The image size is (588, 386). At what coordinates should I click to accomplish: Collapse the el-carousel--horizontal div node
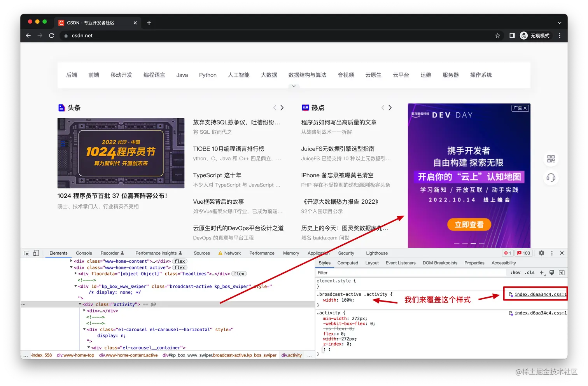84,329
